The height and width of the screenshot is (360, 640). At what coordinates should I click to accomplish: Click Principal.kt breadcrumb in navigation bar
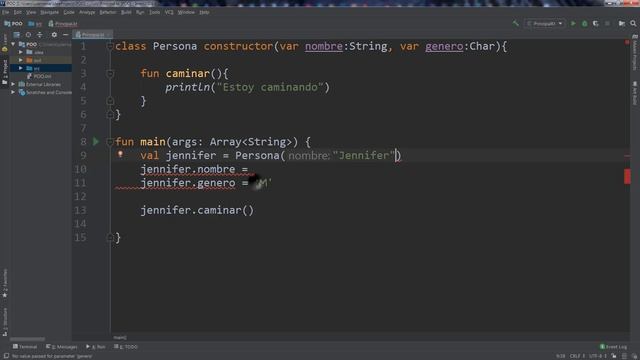point(63,24)
